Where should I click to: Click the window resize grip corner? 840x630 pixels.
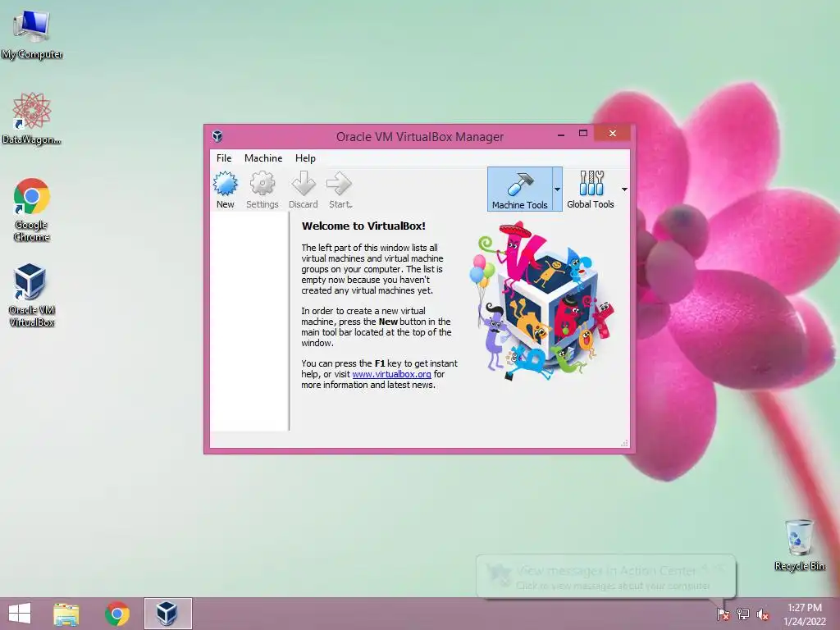point(624,442)
